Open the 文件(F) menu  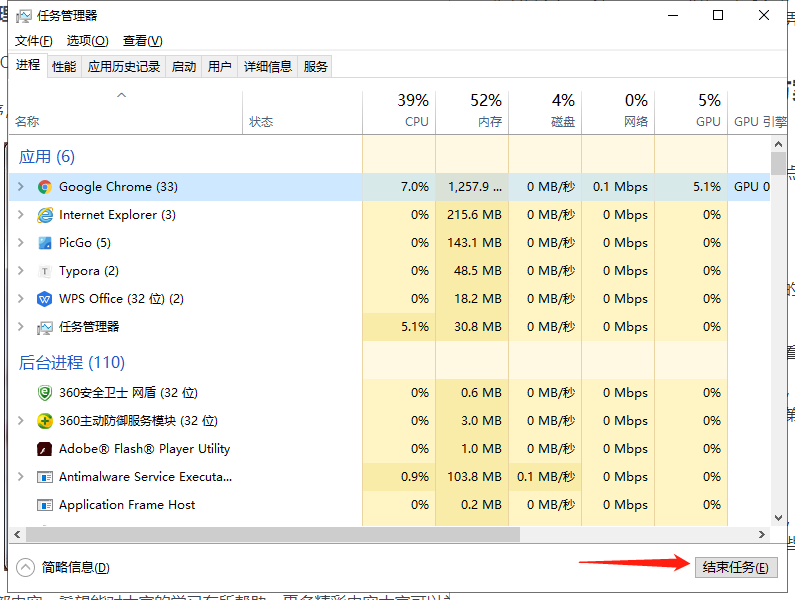click(x=33, y=41)
